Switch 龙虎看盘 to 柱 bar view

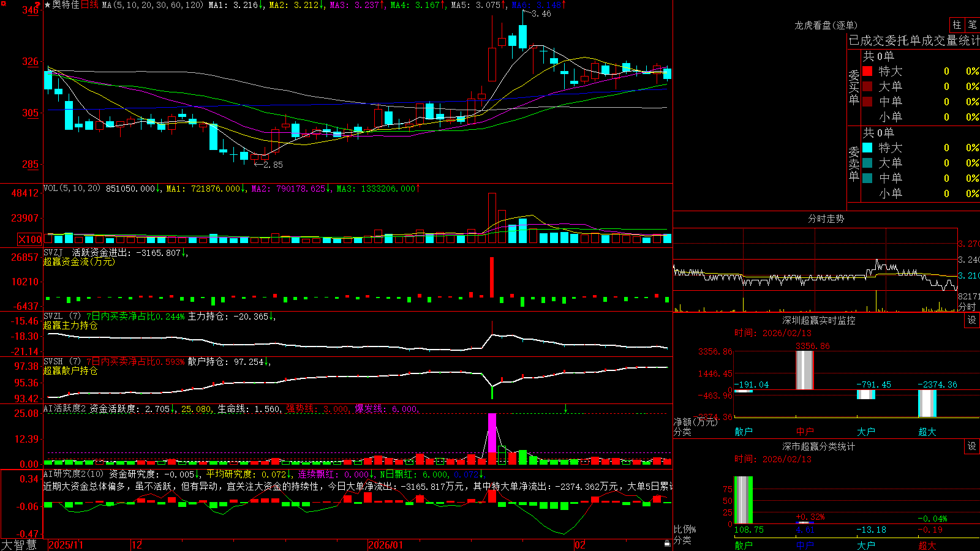point(957,24)
